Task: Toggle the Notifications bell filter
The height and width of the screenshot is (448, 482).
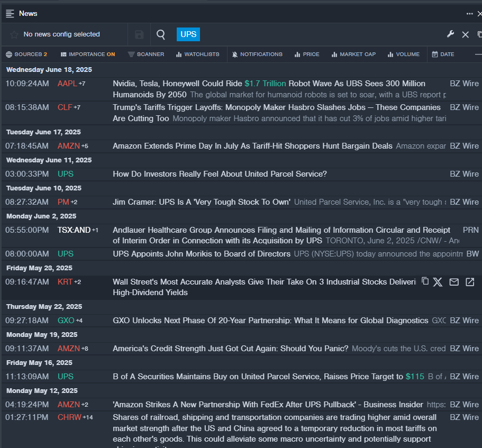Action: [257, 54]
